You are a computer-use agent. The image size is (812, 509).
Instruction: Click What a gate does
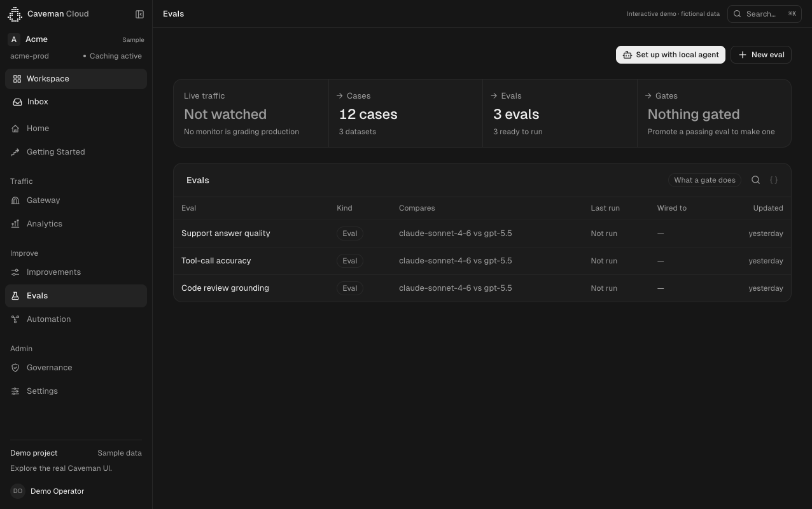(704, 180)
